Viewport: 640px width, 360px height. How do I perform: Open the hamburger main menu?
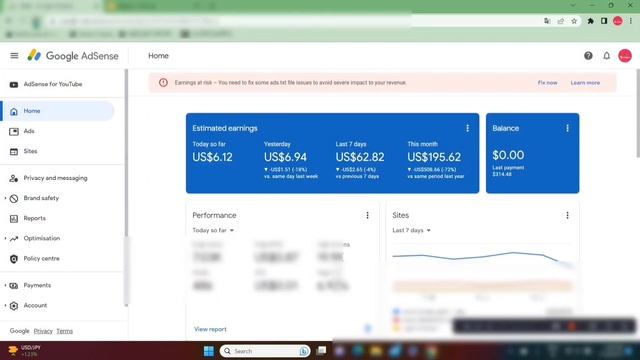[x=14, y=56]
